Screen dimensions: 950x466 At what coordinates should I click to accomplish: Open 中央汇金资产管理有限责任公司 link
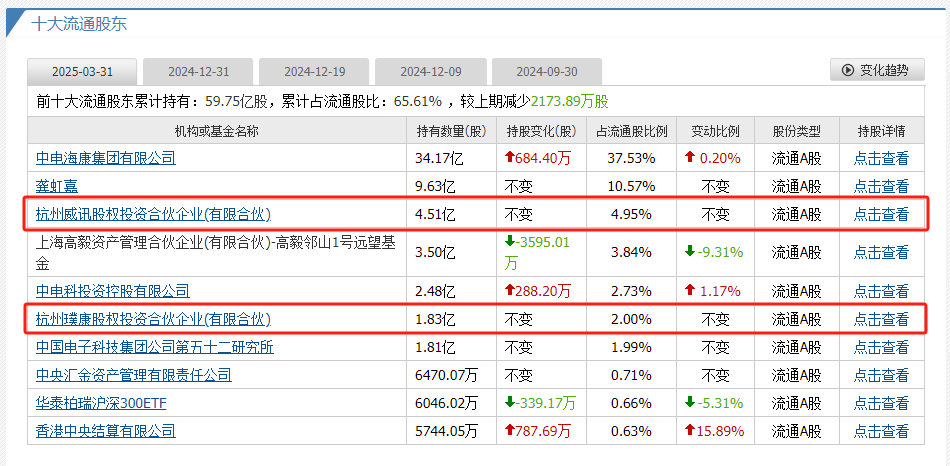[133, 375]
